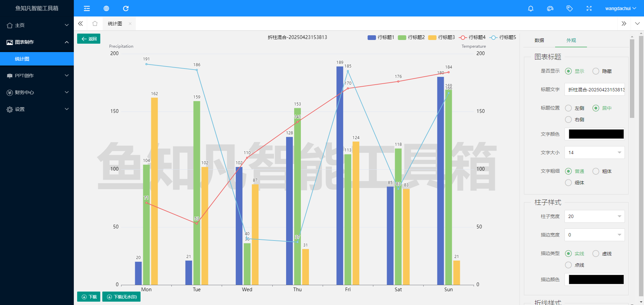The image size is (644, 305).
Task: Toggle the sidebar collapse menu icon
Action: tap(87, 8)
